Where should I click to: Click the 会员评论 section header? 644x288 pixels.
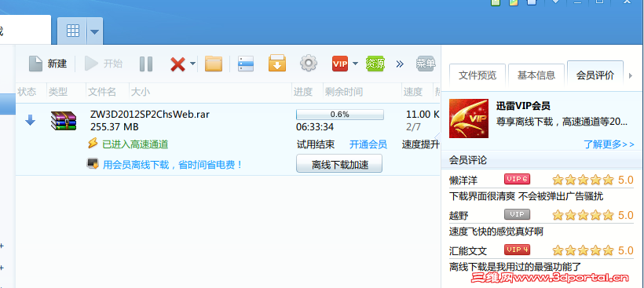click(468, 160)
